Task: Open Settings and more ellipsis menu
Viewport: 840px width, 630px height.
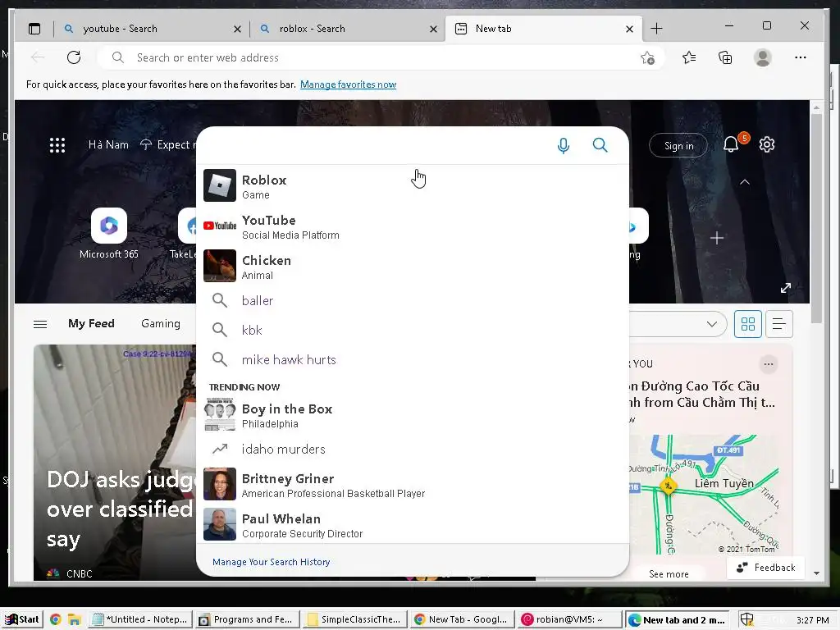Action: pyautogui.click(x=801, y=57)
